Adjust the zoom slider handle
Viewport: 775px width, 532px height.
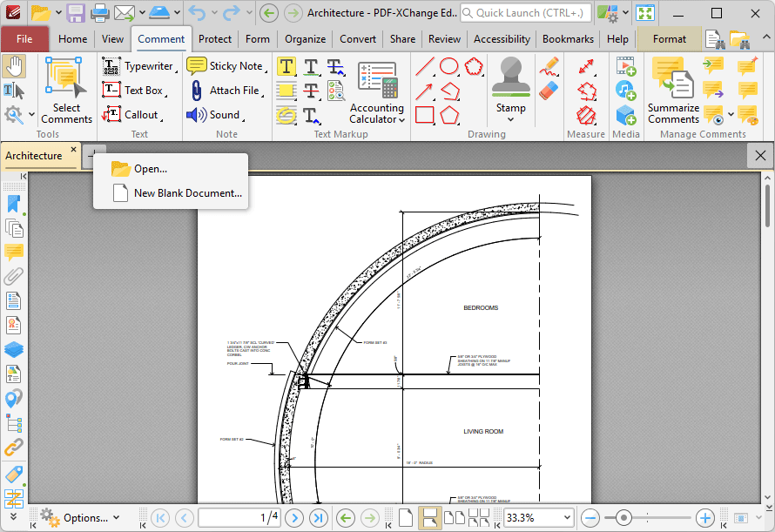coord(623,518)
